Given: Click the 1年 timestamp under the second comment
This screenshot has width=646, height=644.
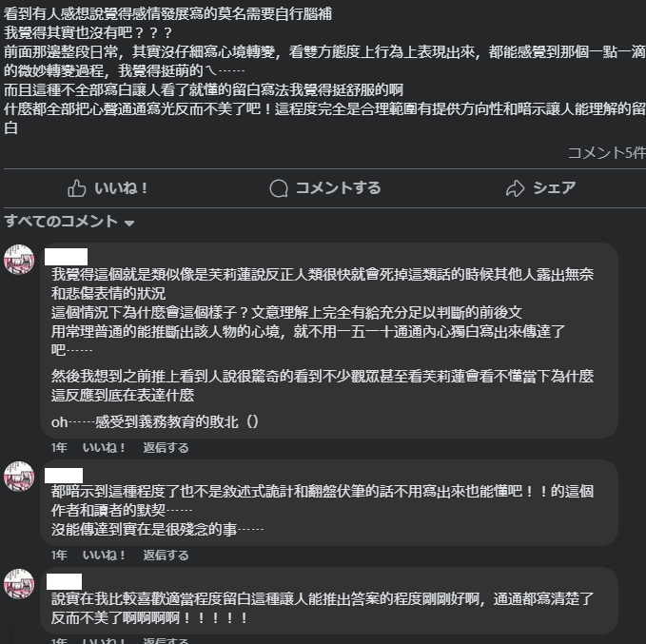Looking at the screenshot, I should coord(59,555).
